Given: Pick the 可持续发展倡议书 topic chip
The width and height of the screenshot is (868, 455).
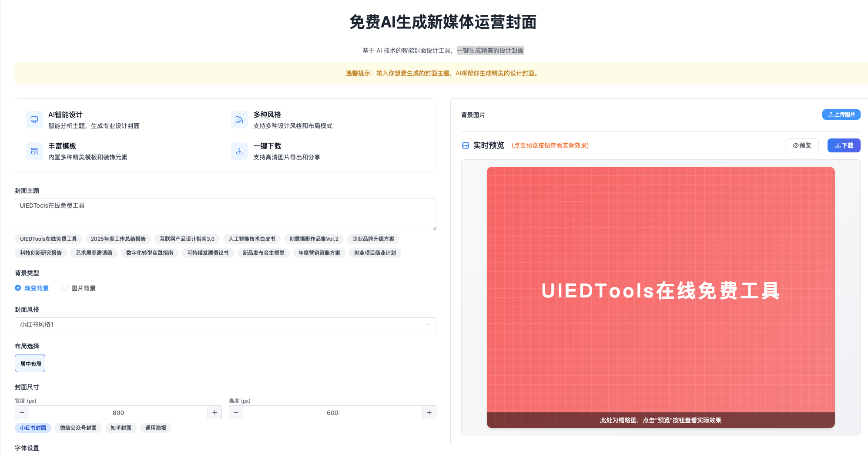Looking at the screenshot, I should point(208,253).
